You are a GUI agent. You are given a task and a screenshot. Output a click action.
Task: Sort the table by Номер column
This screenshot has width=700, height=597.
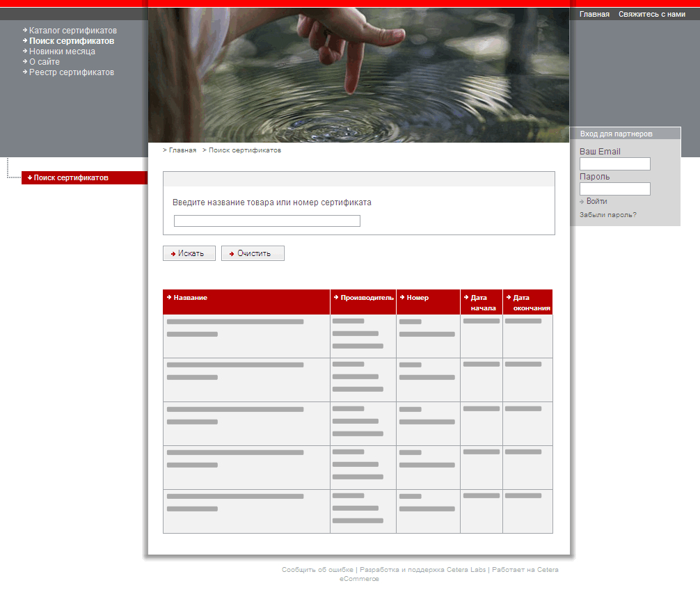[417, 298]
